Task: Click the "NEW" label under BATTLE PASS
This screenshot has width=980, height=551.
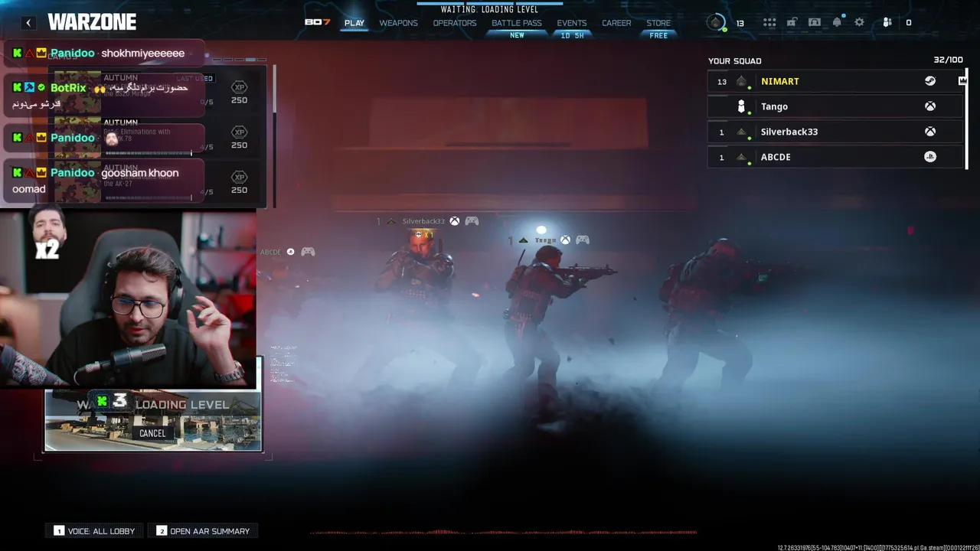Action: pos(517,35)
